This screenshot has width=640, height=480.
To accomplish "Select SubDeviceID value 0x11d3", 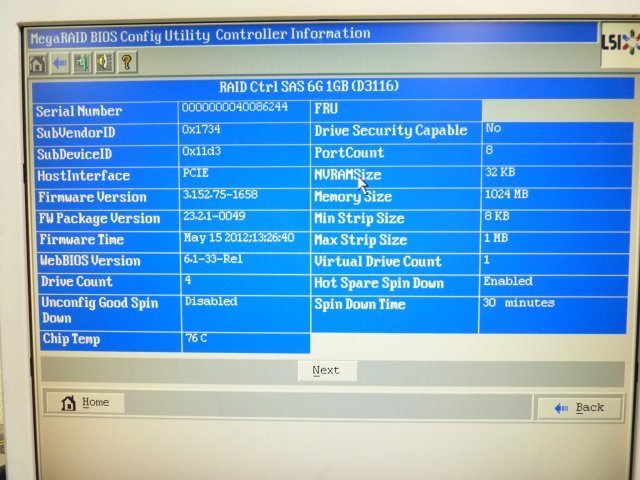I will (202, 151).
